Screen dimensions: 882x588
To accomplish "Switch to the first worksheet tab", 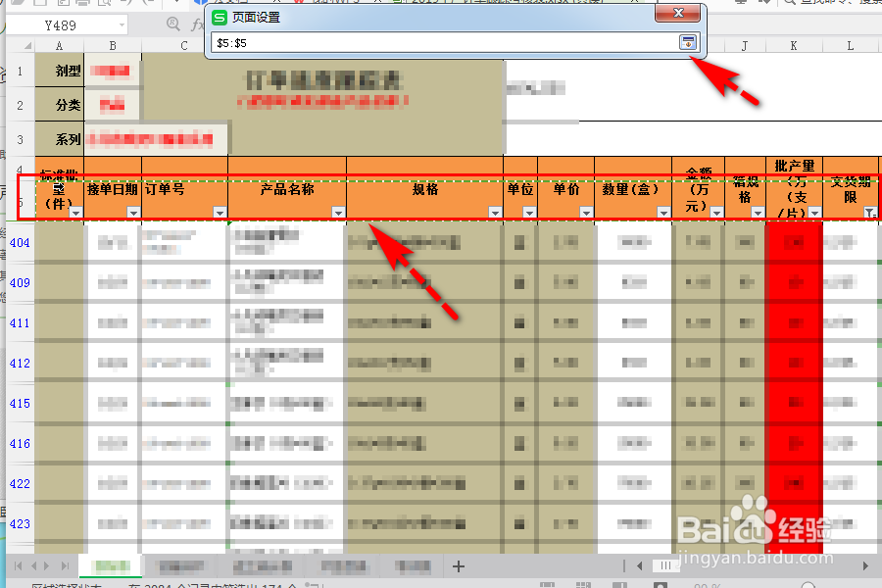I will coord(111,566).
